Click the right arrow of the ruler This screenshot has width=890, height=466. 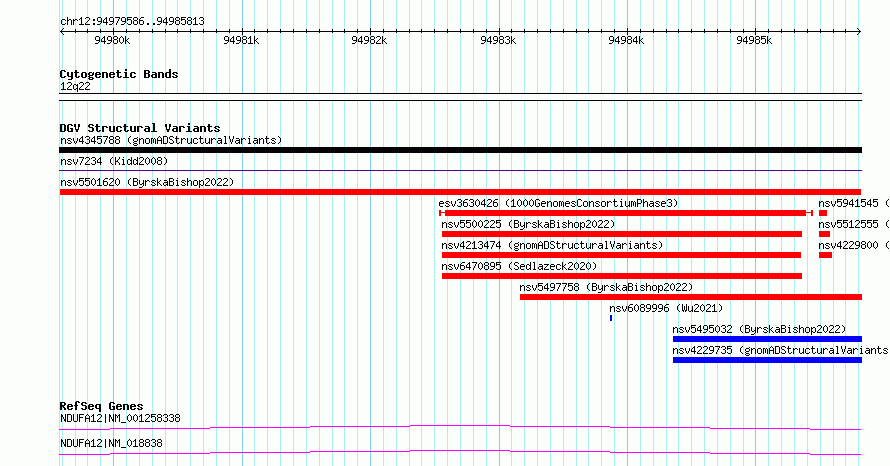click(859, 32)
